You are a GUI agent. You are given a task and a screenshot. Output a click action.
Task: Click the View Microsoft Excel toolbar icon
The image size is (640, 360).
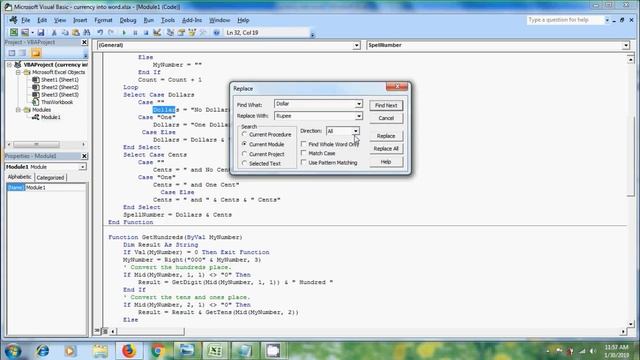14,32
